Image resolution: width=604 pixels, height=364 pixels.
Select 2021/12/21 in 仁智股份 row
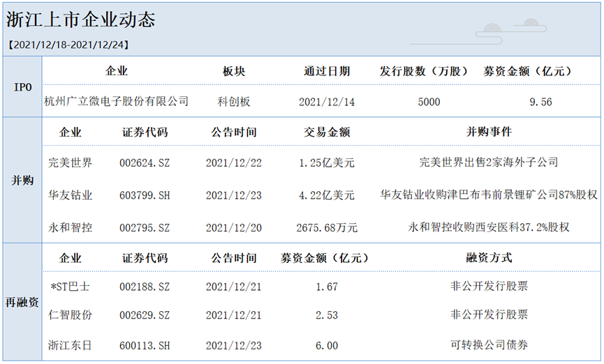coord(234,315)
